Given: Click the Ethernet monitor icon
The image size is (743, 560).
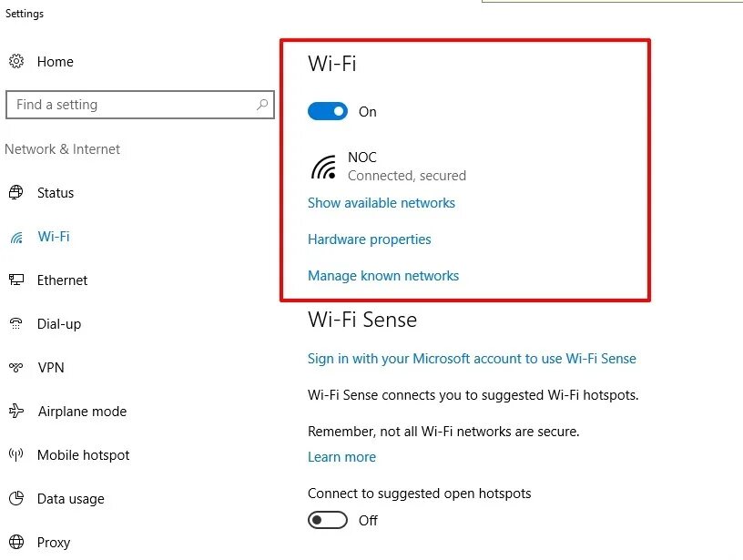Looking at the screenshot, I should click(x=16, y=280).
